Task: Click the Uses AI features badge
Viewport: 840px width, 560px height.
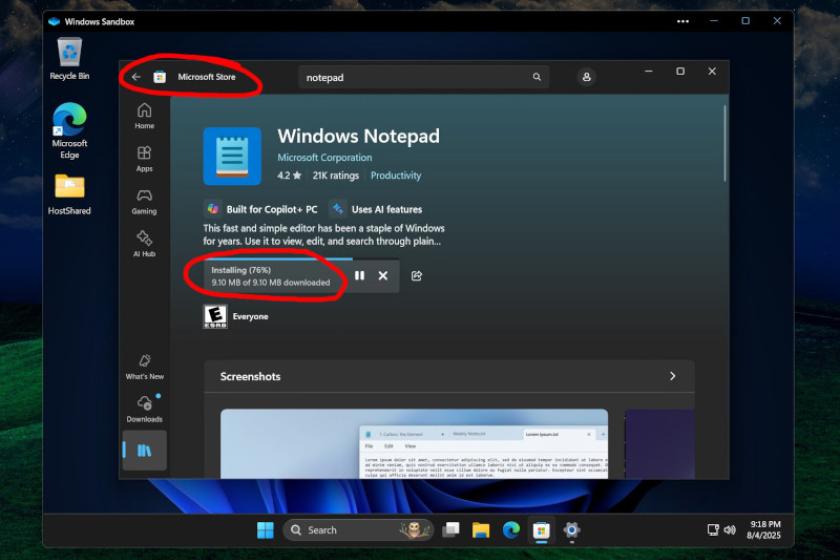Action: tap(376, 209)
